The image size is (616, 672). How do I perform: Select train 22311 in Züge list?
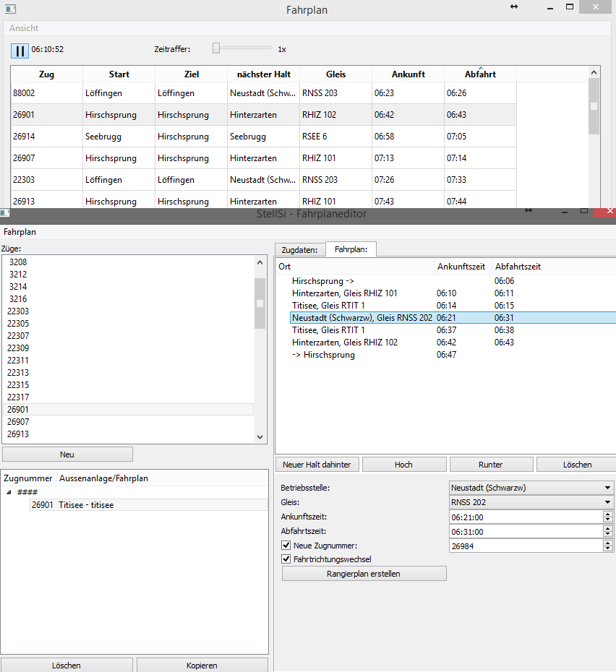129,361
